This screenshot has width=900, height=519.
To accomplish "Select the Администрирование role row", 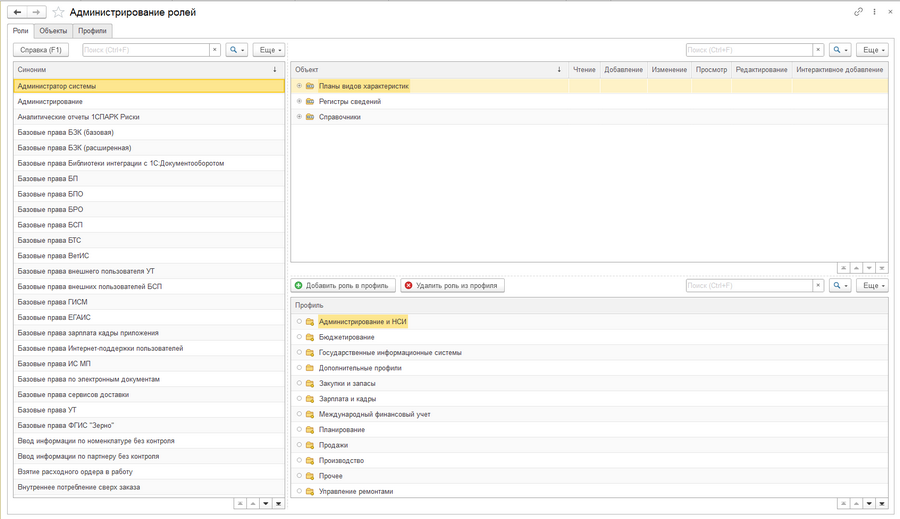I will (x=149, y=101).
